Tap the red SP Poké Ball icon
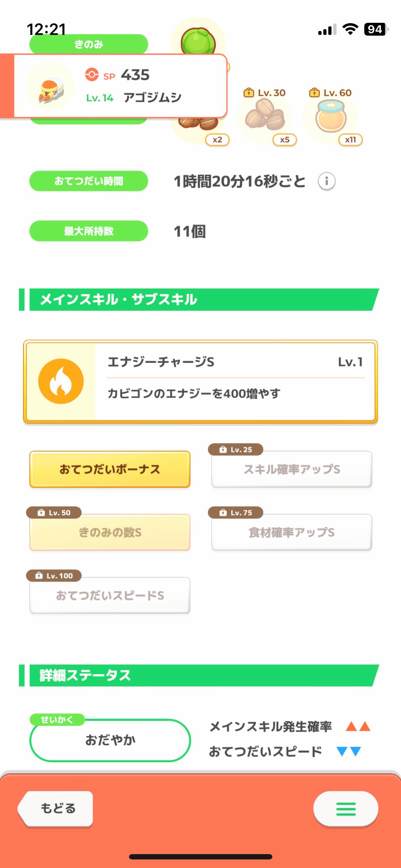The width and height of the screenshot is (401, 868). pyautogui.click(x=92, y=75)
